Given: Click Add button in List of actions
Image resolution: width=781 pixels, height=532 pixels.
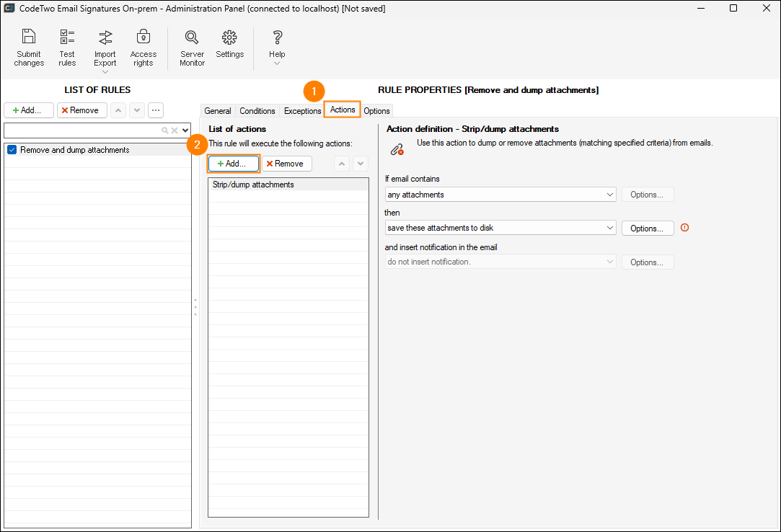Looking at the screenshot, I should pos(233,164).
